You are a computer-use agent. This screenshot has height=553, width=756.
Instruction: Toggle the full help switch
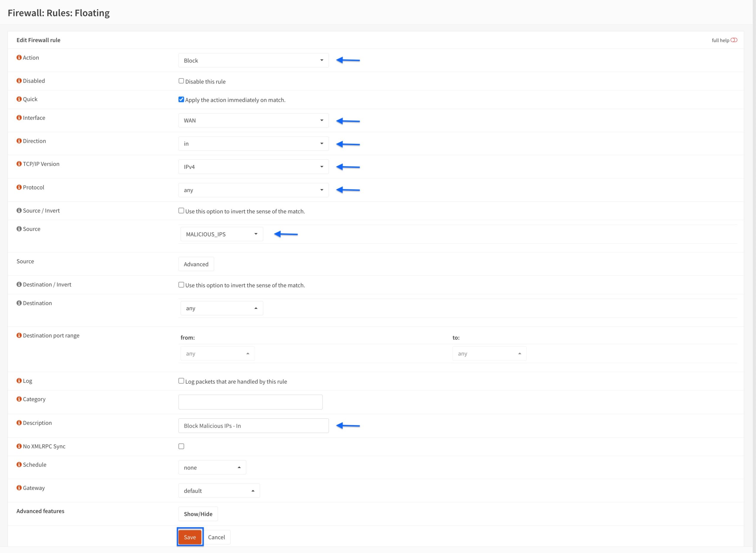pyautogui.click(x=734, y=40)
